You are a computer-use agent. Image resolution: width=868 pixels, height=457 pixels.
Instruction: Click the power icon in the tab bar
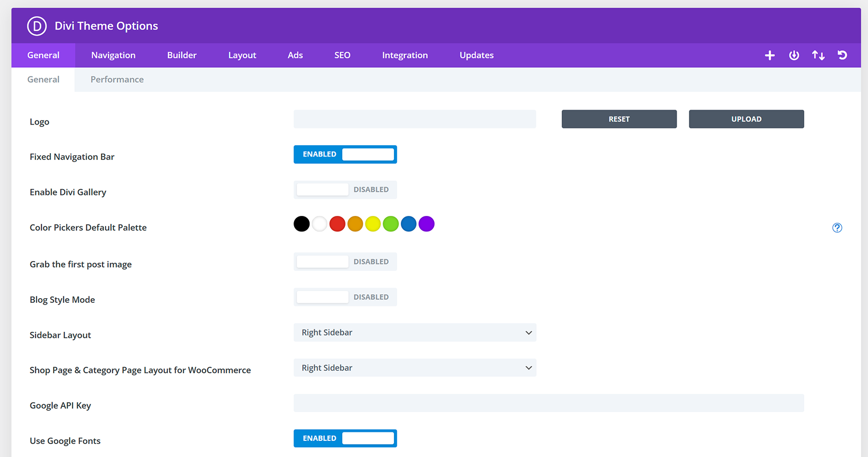click(x=794, y=55)
